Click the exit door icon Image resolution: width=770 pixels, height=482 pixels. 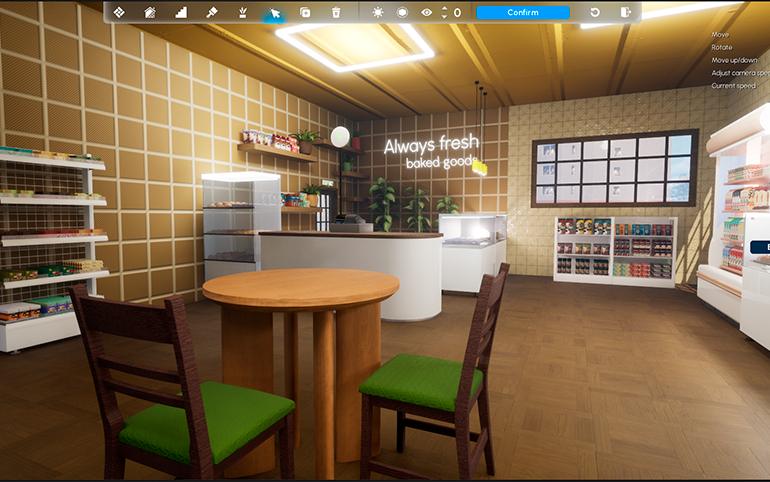pos(626,12)
